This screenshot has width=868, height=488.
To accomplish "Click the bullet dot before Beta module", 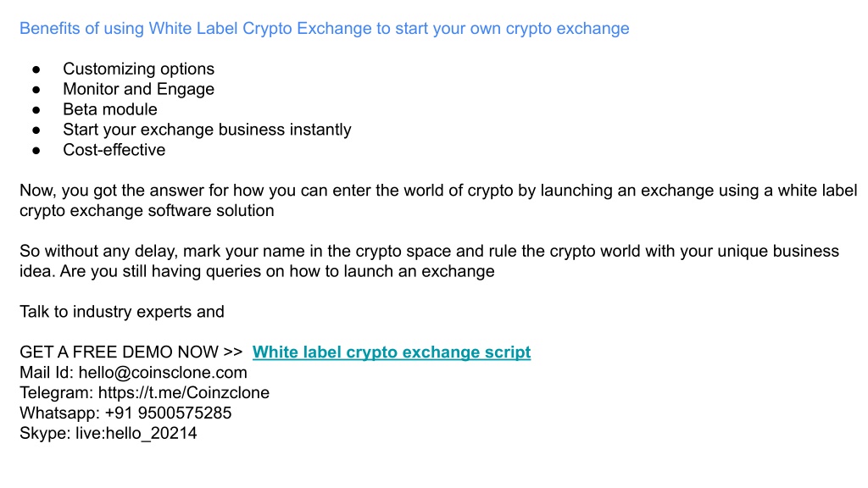I will click(36, 109).
